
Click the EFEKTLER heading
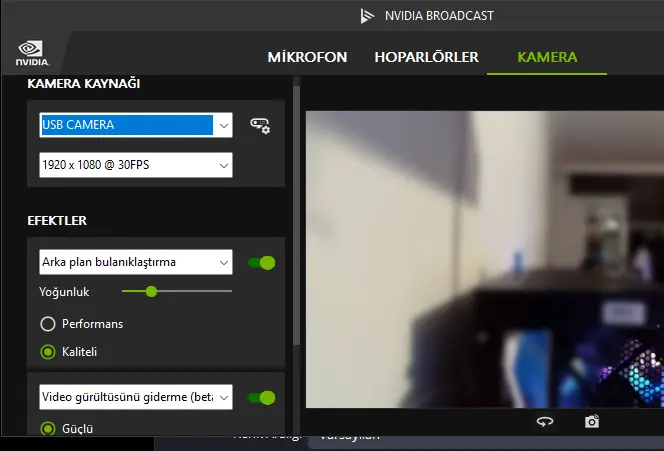[x=57, y=221]
